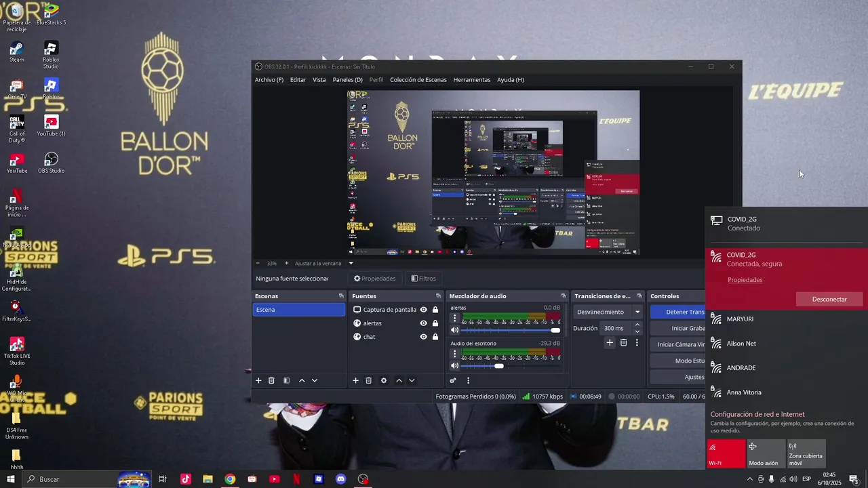The width and height of the screenshot is (868, 488).
Task: Open the Audio del escritorio channel options menu
Action: coord(455,353)
